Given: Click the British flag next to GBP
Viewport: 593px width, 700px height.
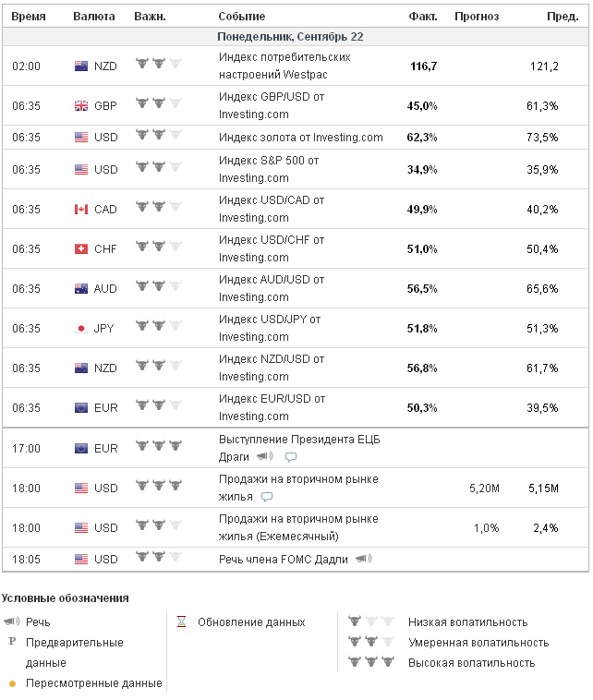Looking at the screenshot, I should click(80, 106).
